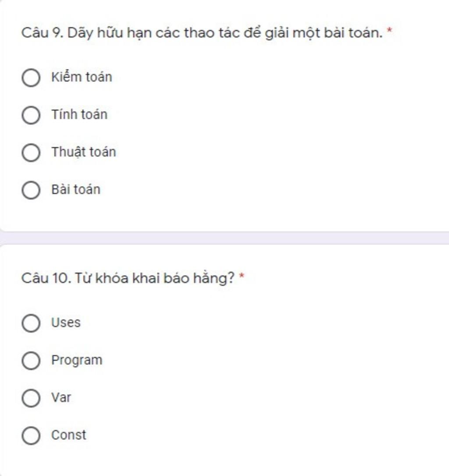The width and height of the screenshot is (449, 476).
Task: Click the Kiểm toán answer label text
Action: click(x=82, y=77)
